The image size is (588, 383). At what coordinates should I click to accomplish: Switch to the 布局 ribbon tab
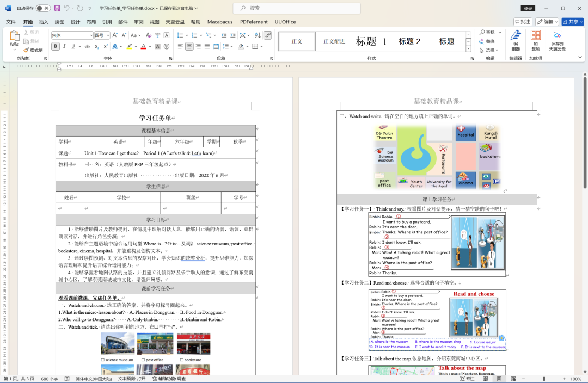[x=91, y=22]
